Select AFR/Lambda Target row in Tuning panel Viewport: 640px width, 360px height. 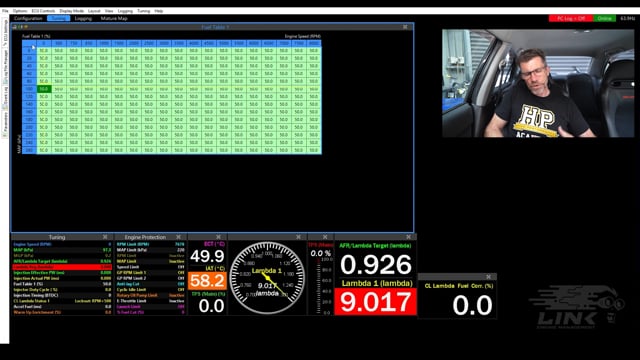pyautogui.click(x=62, y=261)
